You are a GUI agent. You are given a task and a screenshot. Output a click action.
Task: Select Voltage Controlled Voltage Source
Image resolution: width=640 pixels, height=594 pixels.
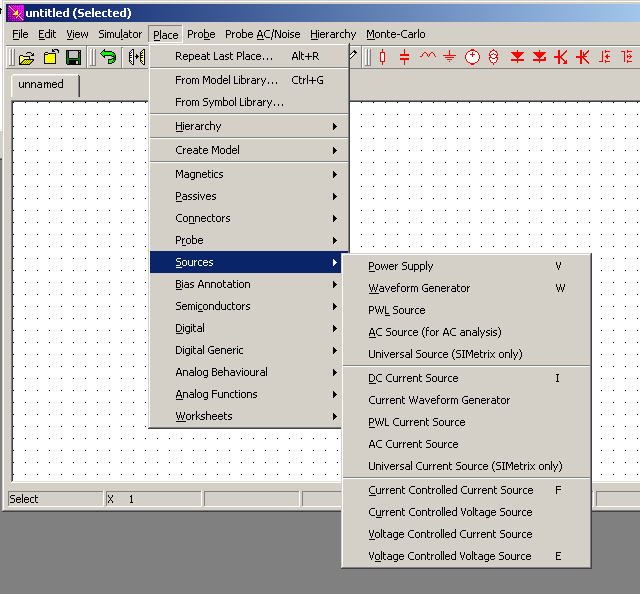pyautogui.click(x=466, y=556)
